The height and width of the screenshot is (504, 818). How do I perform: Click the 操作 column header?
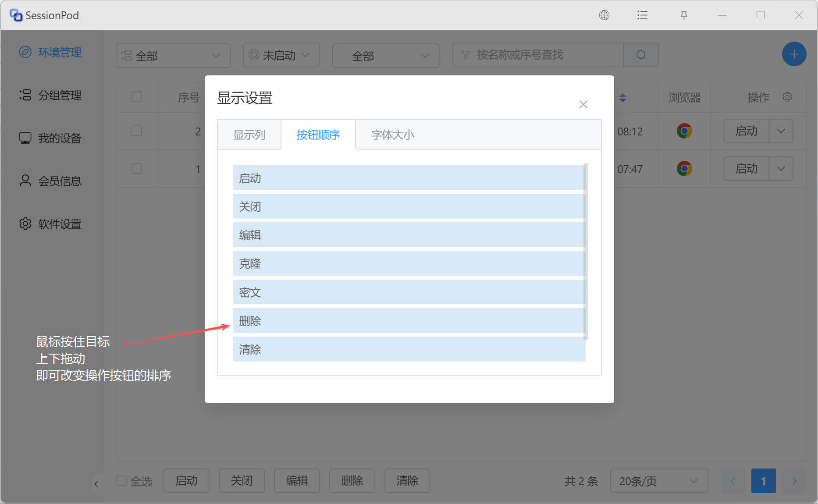[x=758, y=97]
